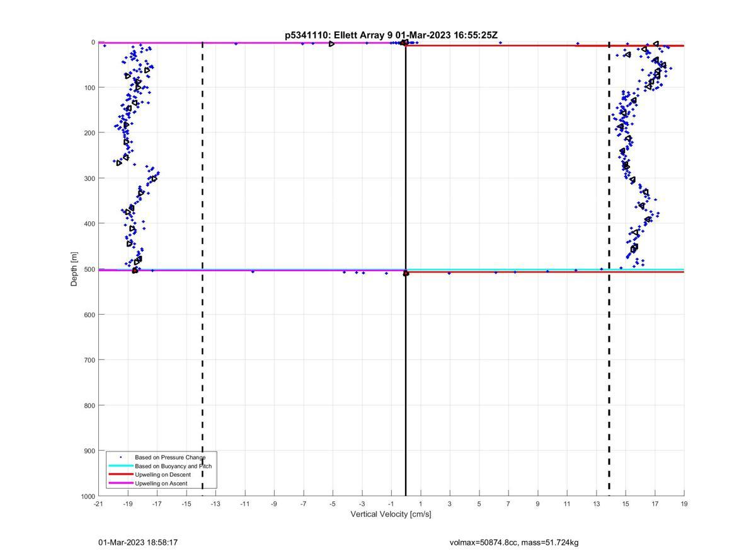Screen dimensions: 756x558
Task: Click the x-axis tick label '-19'
Action: point(127,504)
